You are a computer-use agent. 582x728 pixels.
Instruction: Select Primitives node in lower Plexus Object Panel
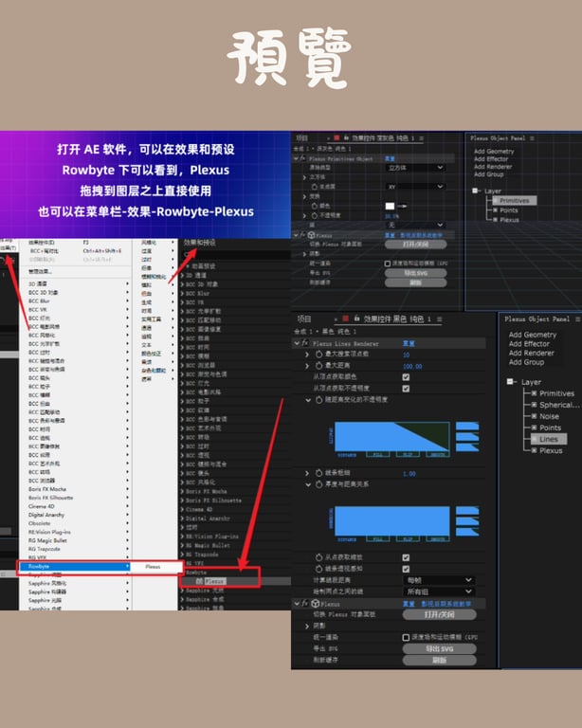556,393
